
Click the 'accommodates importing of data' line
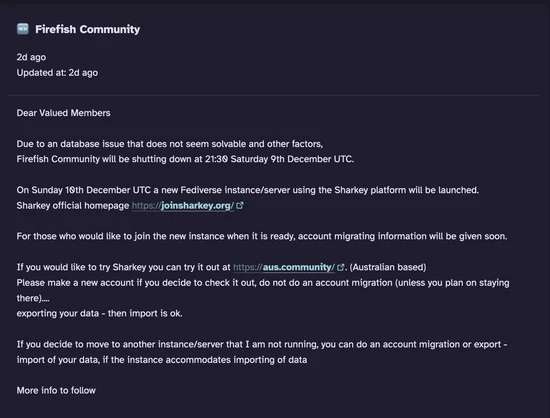click(162, 360)
